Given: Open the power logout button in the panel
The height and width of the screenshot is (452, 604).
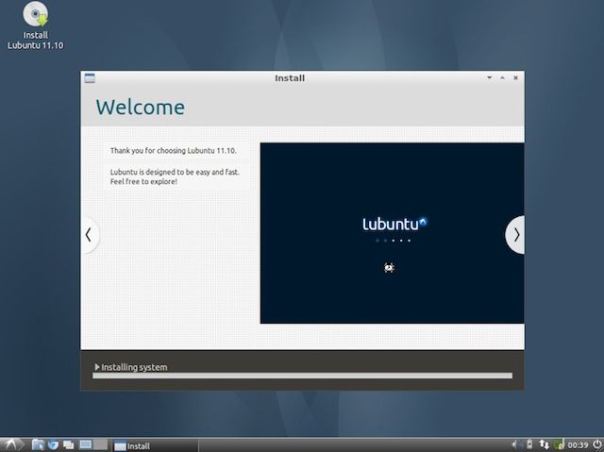Looking at the screenshot, I should click(597, 445).
